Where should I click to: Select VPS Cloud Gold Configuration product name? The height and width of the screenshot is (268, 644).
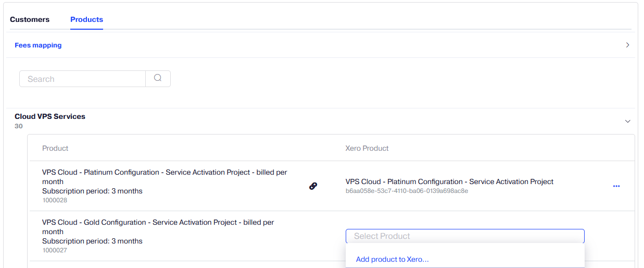158,227
